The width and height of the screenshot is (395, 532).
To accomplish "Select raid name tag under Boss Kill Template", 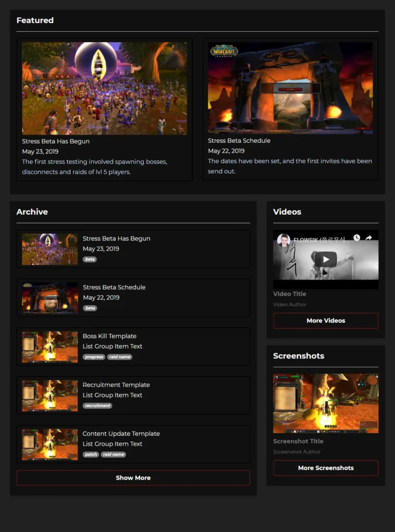I will 120,357.
